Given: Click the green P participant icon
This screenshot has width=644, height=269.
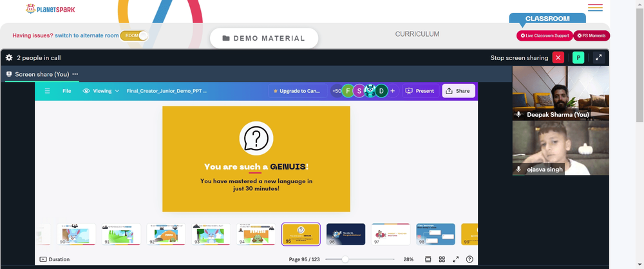Looking at the screenshot, I should coord(578,58).
